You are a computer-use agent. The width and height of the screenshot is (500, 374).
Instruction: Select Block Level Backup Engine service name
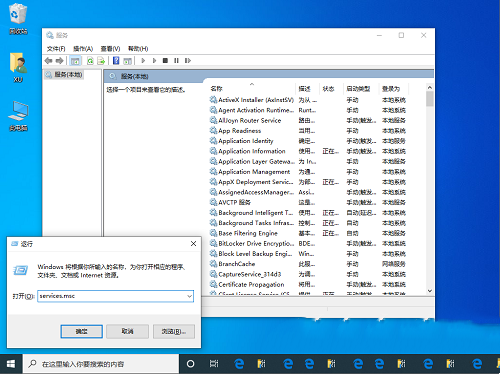click(x=255, y=254)
